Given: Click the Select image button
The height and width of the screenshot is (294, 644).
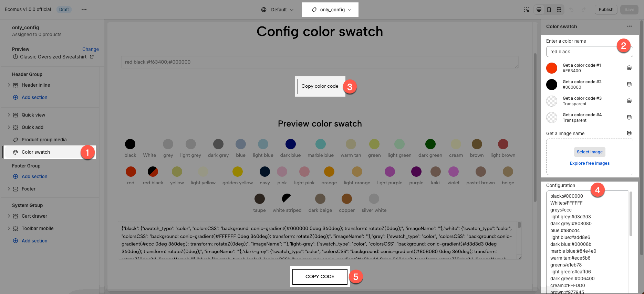Looking at the screenshot, I should pos(590,152).
